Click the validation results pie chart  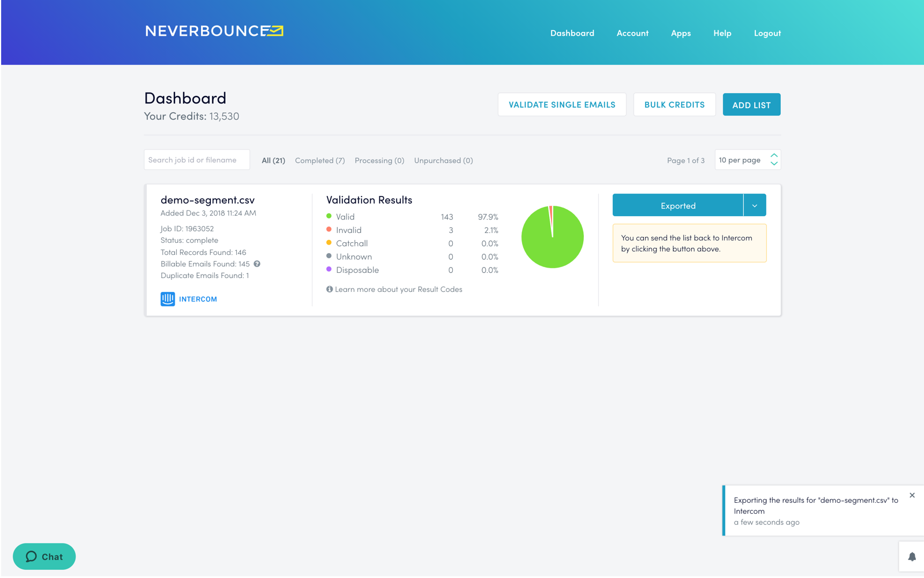tap(553, 237)
